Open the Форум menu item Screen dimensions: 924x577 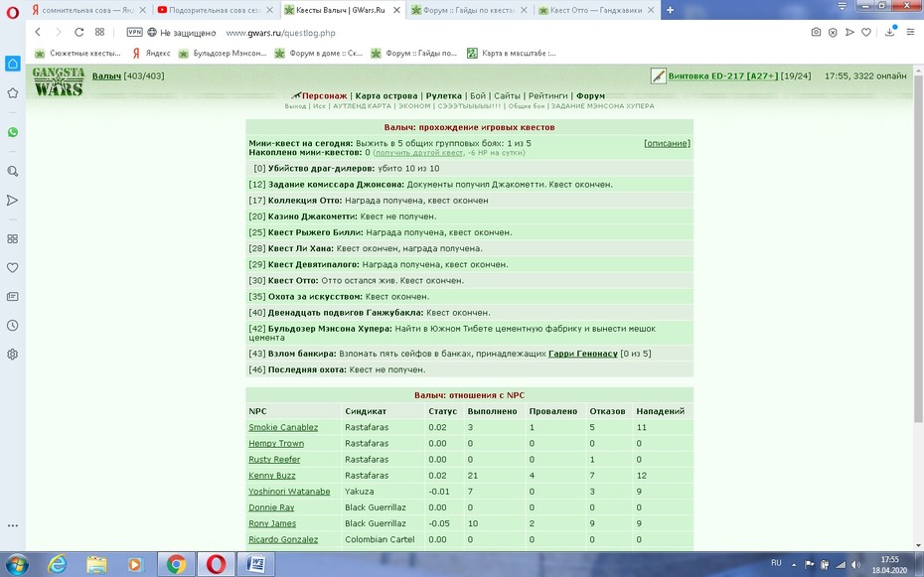[590, 96]
